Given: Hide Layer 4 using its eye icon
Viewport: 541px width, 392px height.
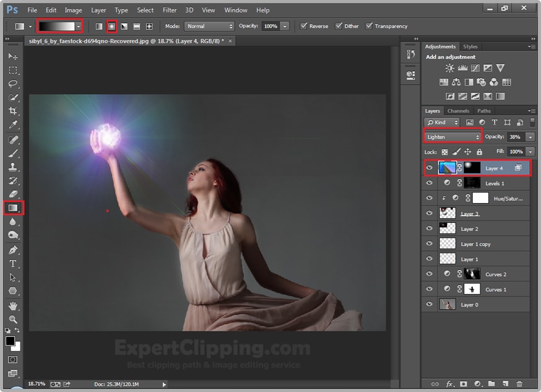Looking at the screenshot, I should point(429,168).
